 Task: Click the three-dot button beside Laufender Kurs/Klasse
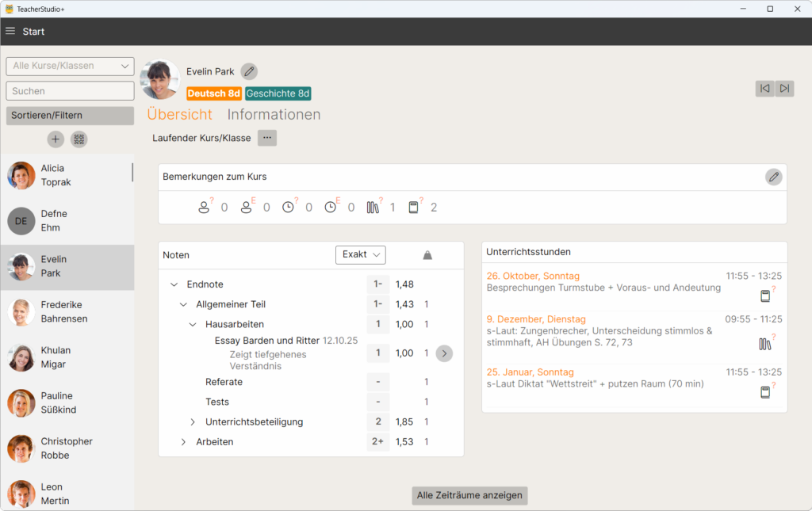point(267,138)
